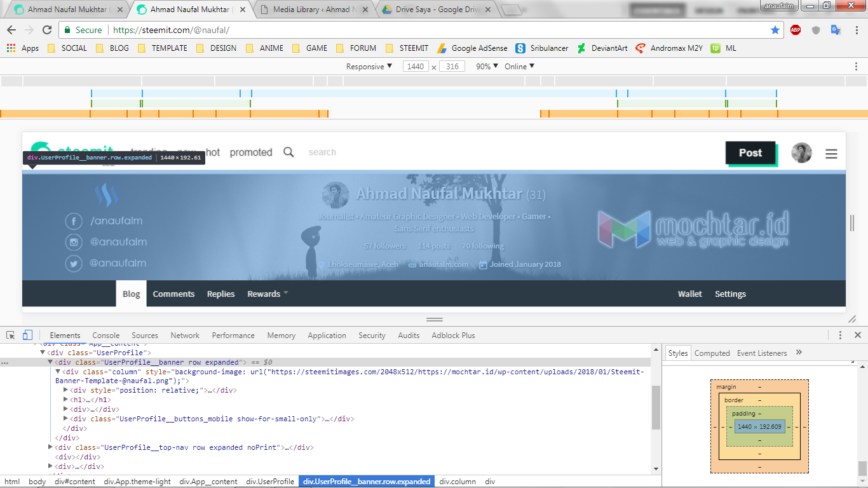Expand the position relative div node
This screenshot has width=868, height=488.
pyautogui.click(x=66, y=391)
